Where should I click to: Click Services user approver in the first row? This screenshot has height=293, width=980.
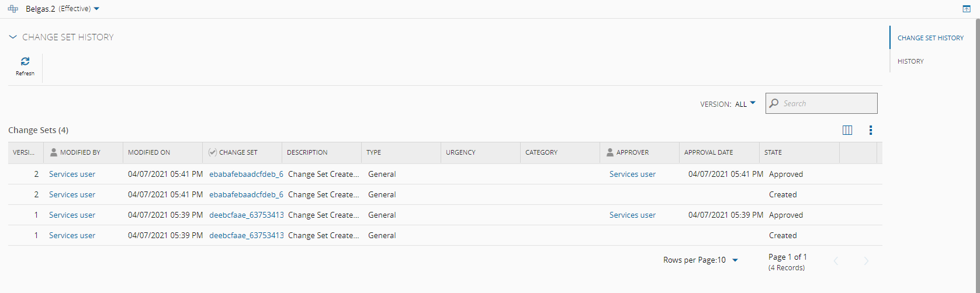coord(632,174)
